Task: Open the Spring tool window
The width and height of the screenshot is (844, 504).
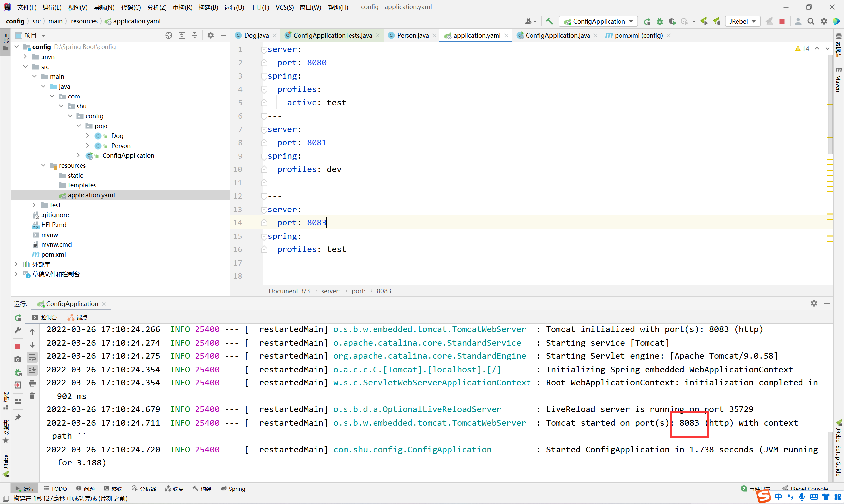Action: (x=233, y=489)
